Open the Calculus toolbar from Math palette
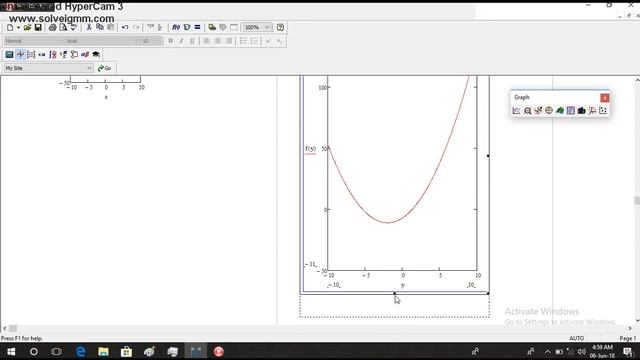The image size is (640, 360). coord(53,54)
